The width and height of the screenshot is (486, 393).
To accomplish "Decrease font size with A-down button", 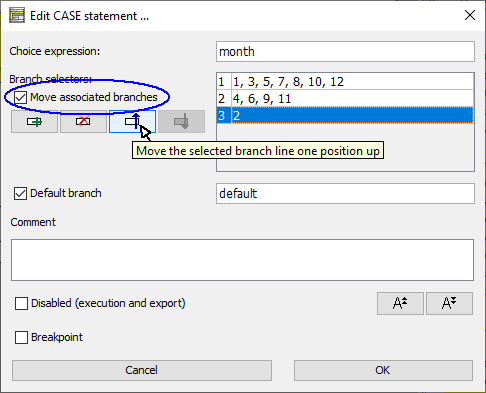I will tap(449, 303).
